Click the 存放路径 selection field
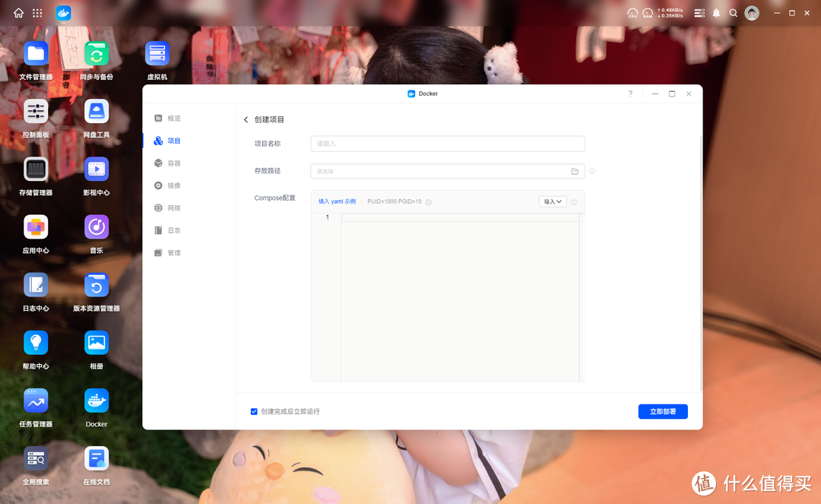The image size is (821, 504). tap(448, 171)
